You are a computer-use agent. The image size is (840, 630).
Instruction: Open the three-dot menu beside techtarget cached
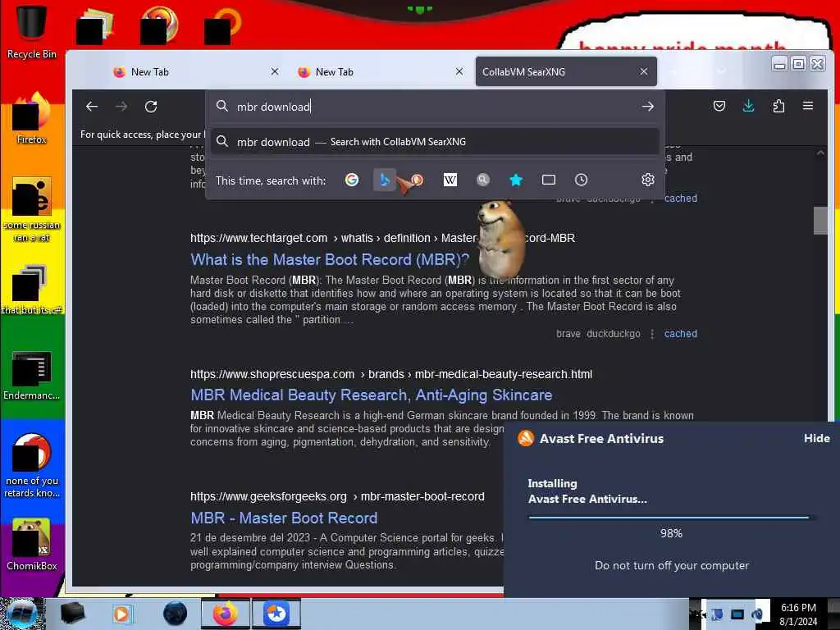(x=652, y=334)
